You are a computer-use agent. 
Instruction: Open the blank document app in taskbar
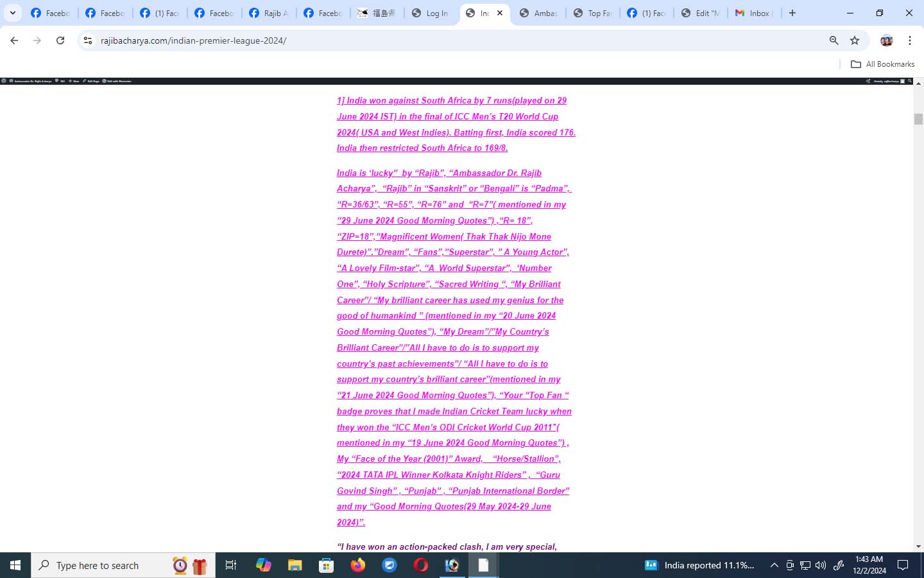484,565
